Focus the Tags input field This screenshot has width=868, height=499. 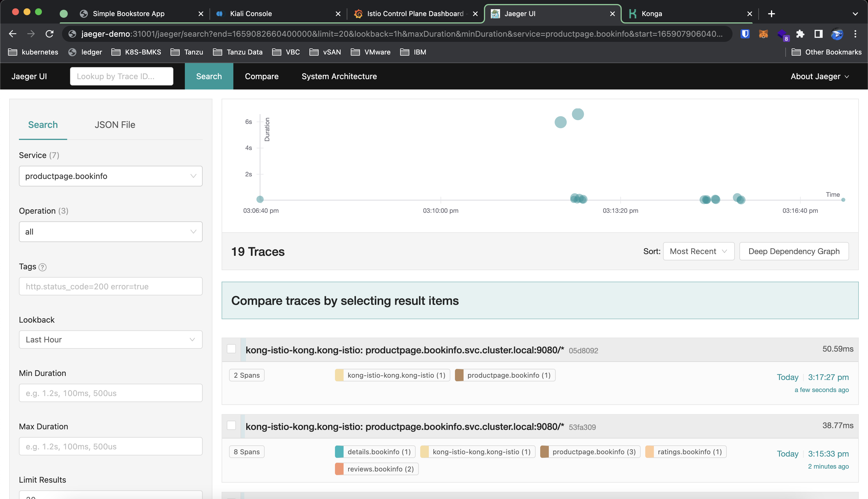pos(111,286)
